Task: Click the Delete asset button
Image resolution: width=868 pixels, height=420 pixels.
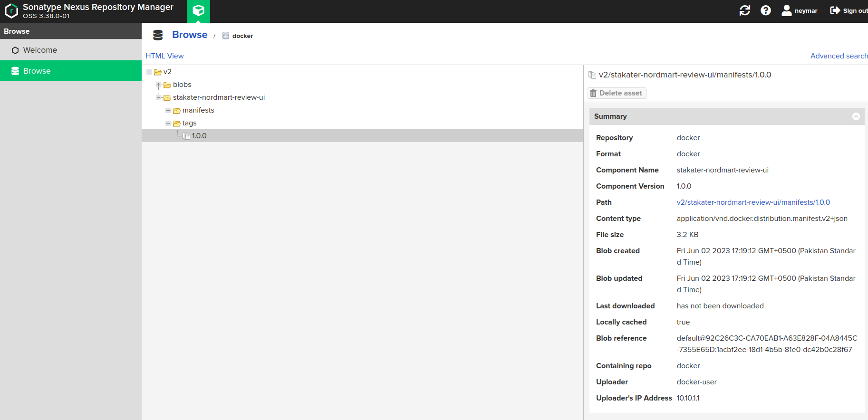Action: pos(617,93)
